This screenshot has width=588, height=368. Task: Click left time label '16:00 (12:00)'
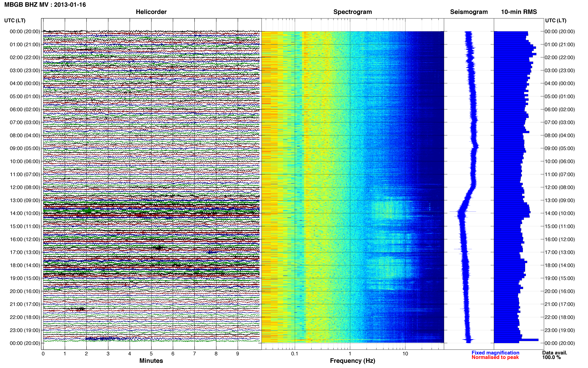pyautogui.click(x=25, y=239)
